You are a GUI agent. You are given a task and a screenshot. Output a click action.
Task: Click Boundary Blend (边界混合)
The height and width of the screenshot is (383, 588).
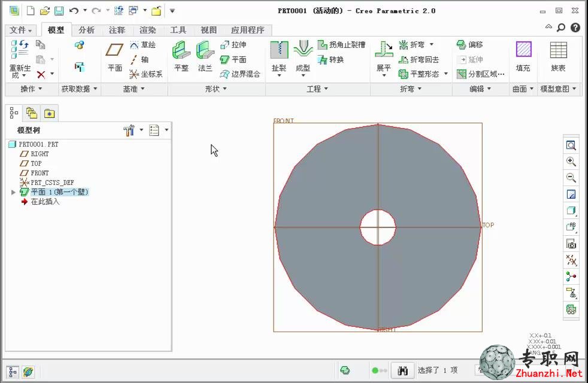coord(240,74)
